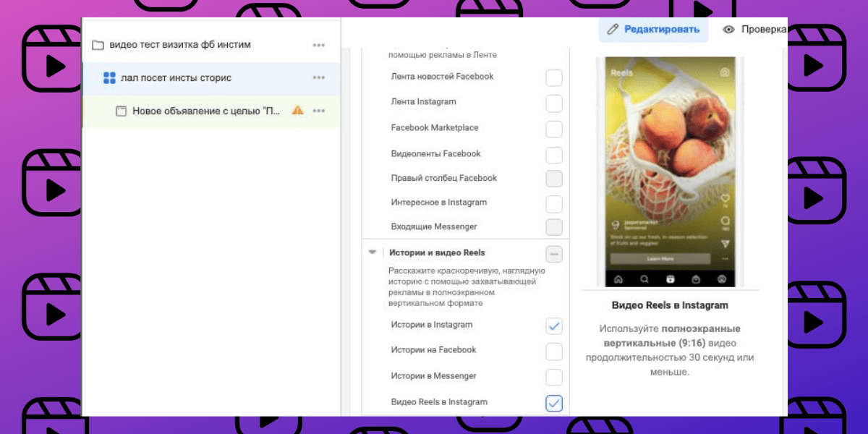868x434 pixels.
Task: Uncheck Истории в Instagram placement
Action: click(554, 326)
